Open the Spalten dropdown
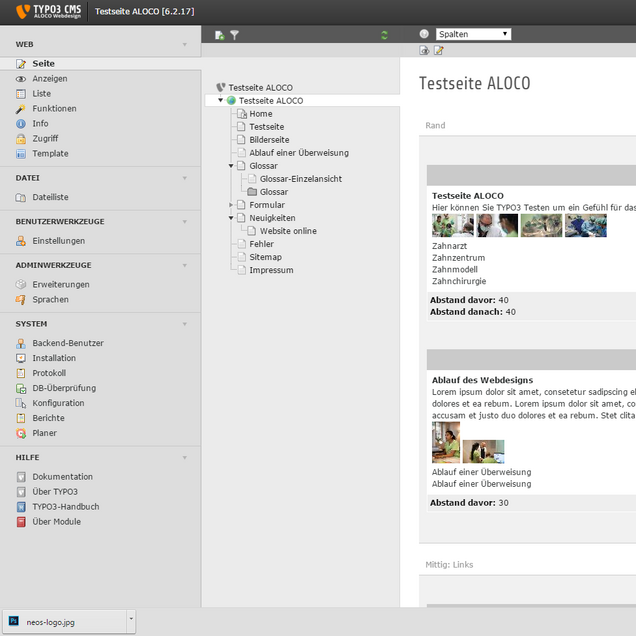 [x=473, y=34]
